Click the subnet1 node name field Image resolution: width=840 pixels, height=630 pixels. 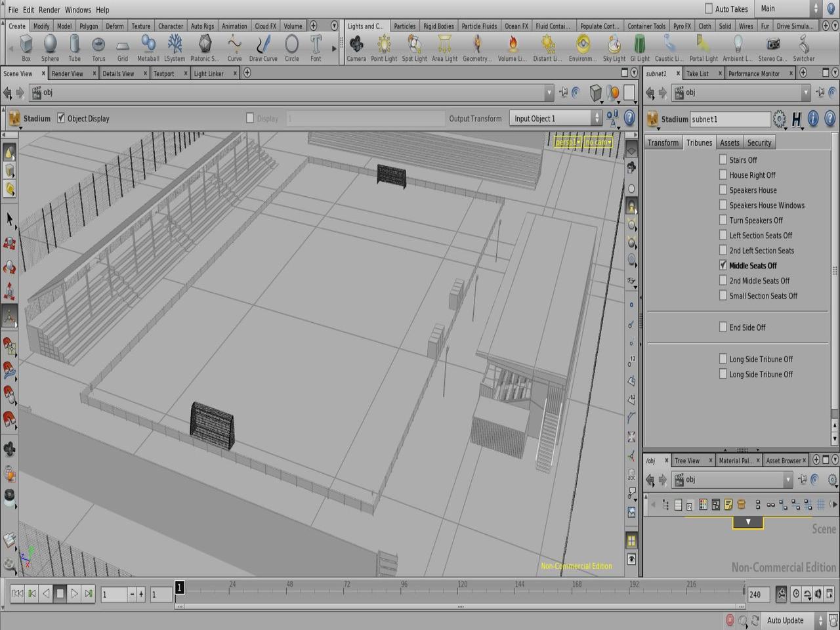click(x=730, y=119)
